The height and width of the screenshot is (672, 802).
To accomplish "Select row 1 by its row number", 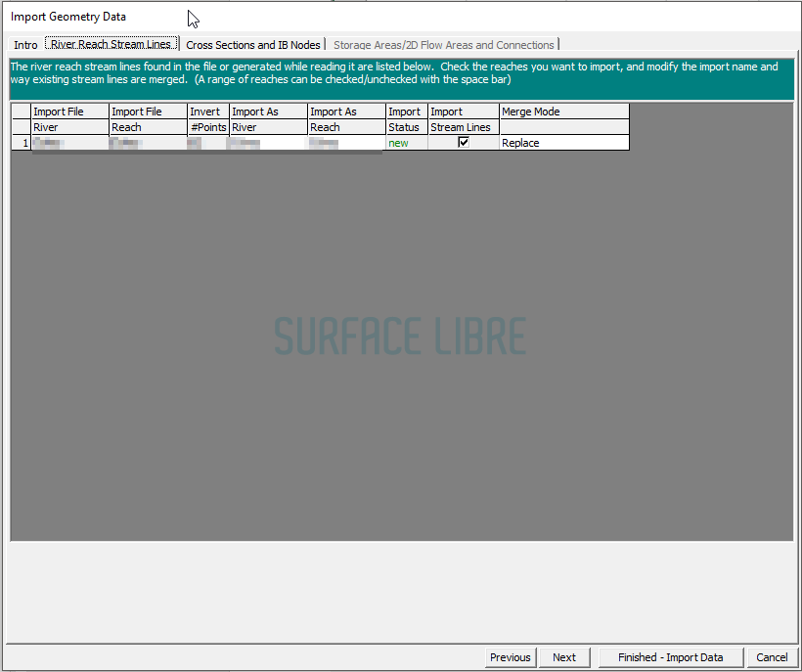I will point(22,143).
